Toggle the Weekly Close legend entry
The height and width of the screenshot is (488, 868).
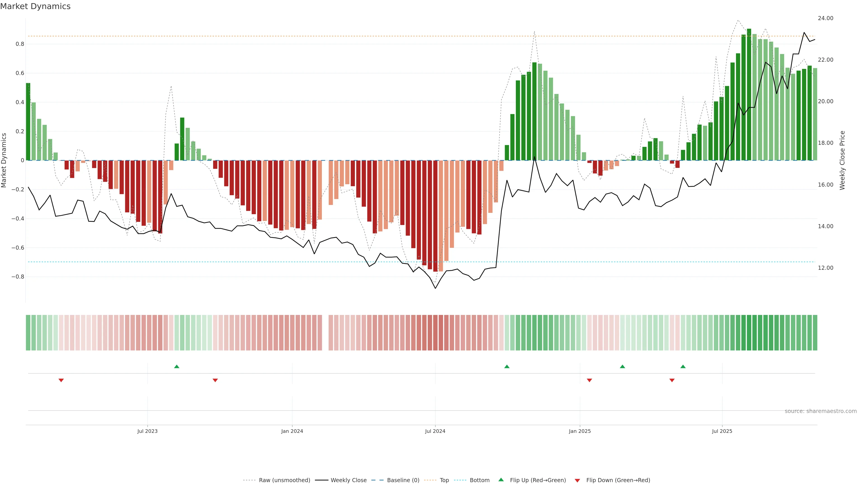point(348,480)
